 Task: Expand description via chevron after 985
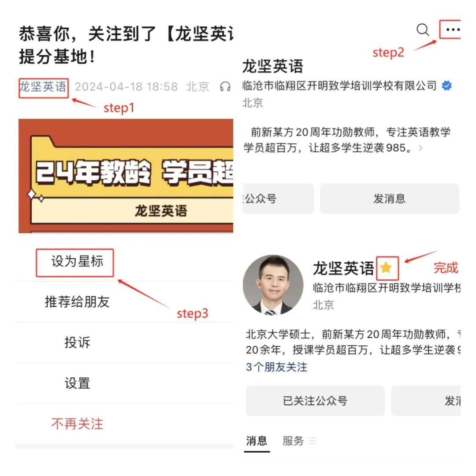[420, 148]
